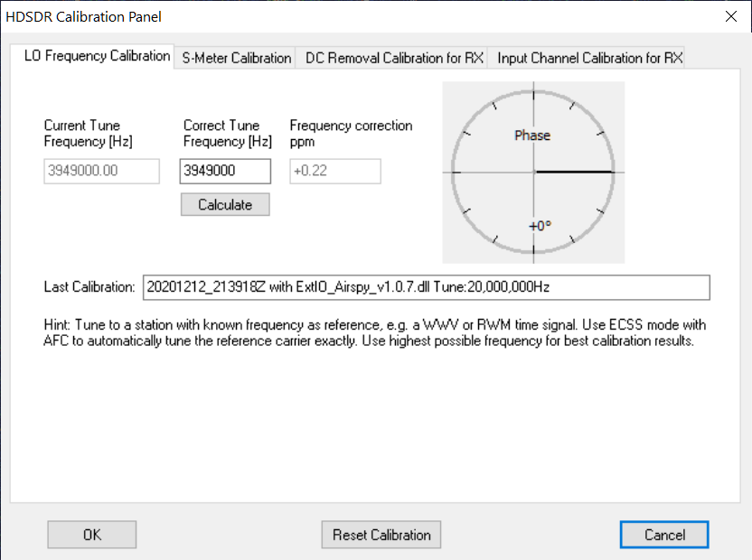The width and height of the screenshot is (752, 560).
Task: Select Input Channel Calibration for RX tab
Action: (x=589, y=58)
